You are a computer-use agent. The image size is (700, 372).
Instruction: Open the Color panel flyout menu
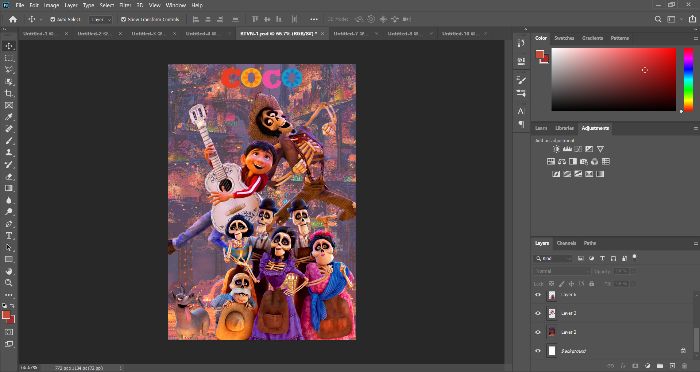(x=695, y=38)
